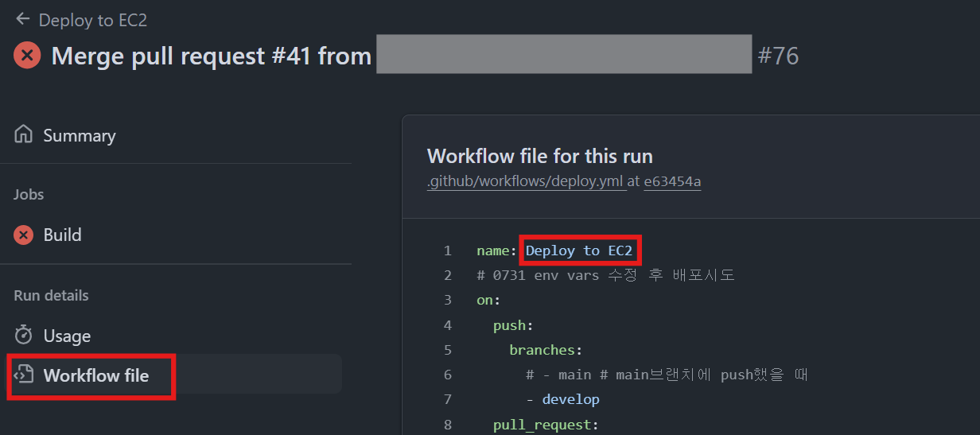Image resolution: width=980 pixels, height=435 pixels.
Task: Click line number 8 in code
Action: coord(447,424)
